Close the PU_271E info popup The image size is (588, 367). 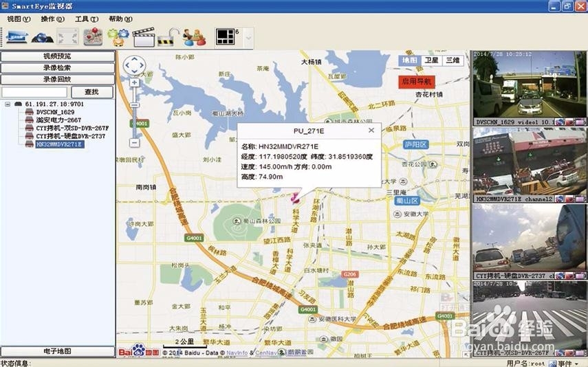pos(371,130)
